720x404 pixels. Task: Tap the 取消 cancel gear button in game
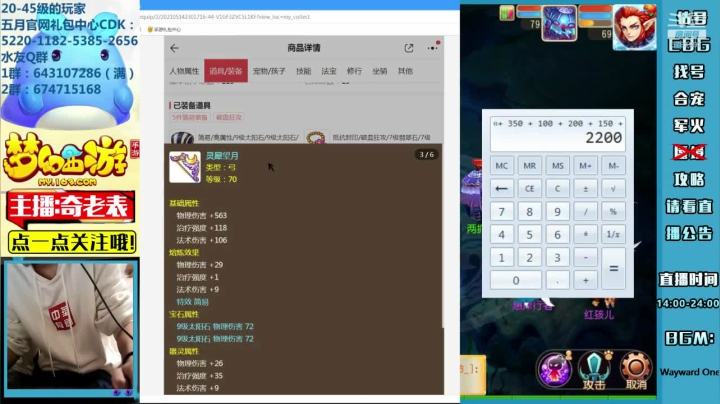636,370
